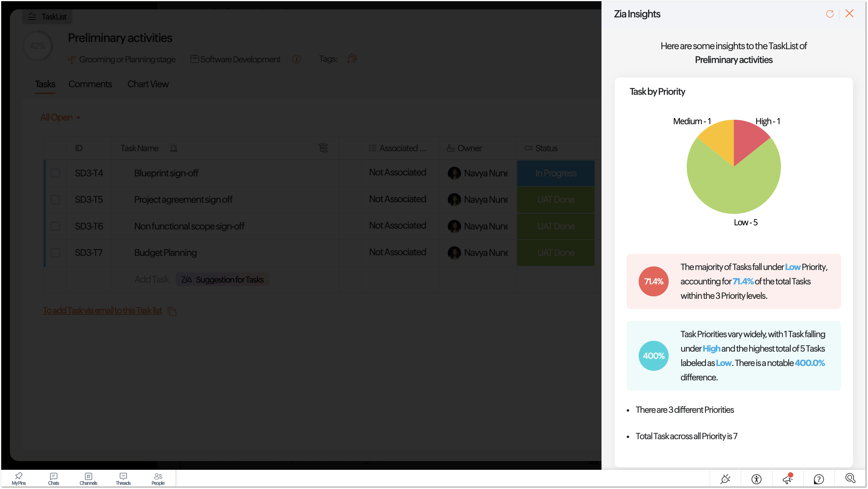Image resolution: width=868 pixels, height=489 pixels.
Task: Open Threads from bottom bar
Action: [123, 478]
